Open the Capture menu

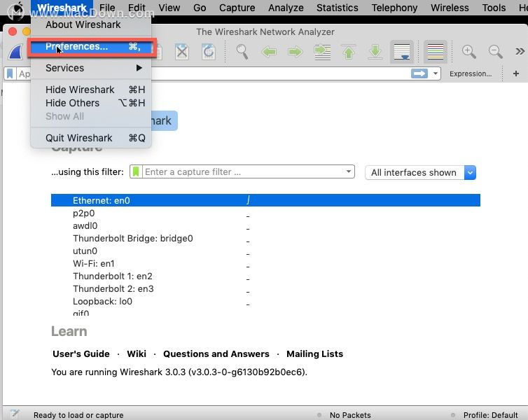[x=237, y=8]
